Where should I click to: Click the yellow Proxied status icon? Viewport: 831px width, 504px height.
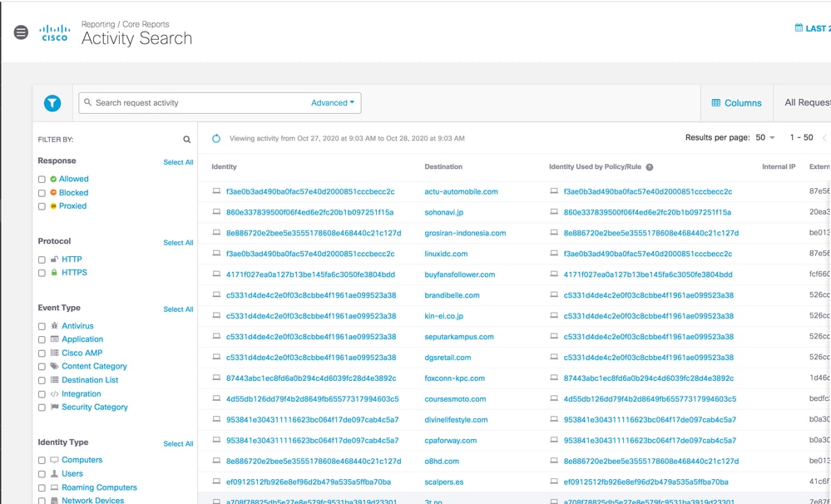pyautogui.click(x=53, y=206)
